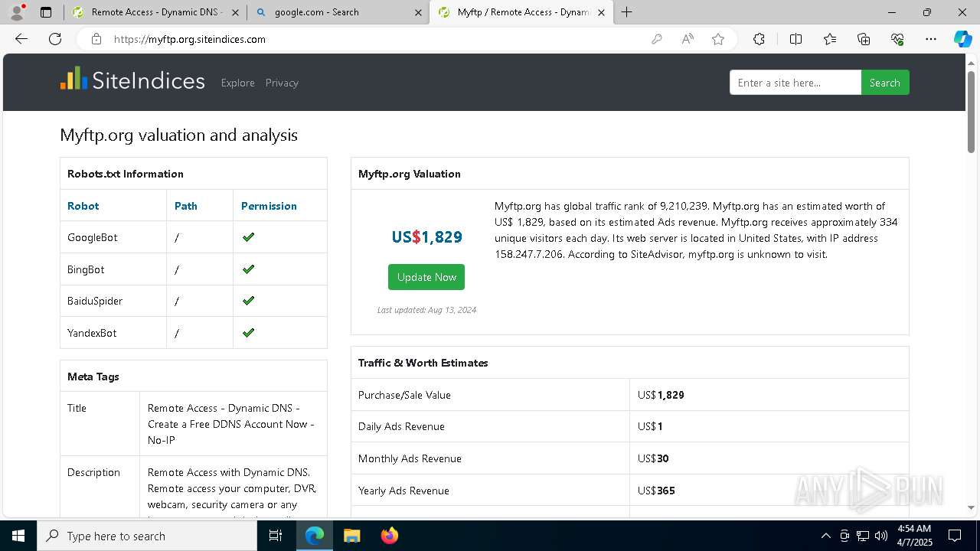Open network status tray icon
This screenshot has width=980, height=551.
[863, 536]
